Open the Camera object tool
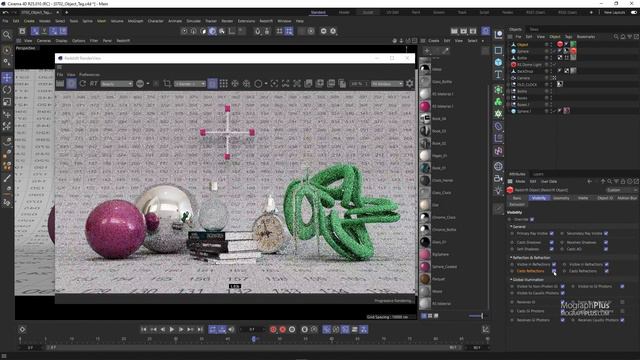This screenshot has height=360, width=640. click(498, 178)
